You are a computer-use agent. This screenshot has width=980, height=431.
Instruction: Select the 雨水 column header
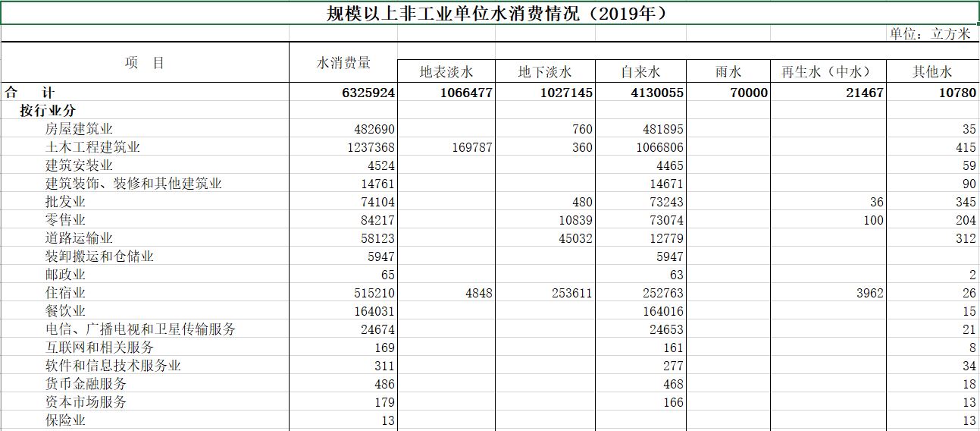click(x=728, y=72)
